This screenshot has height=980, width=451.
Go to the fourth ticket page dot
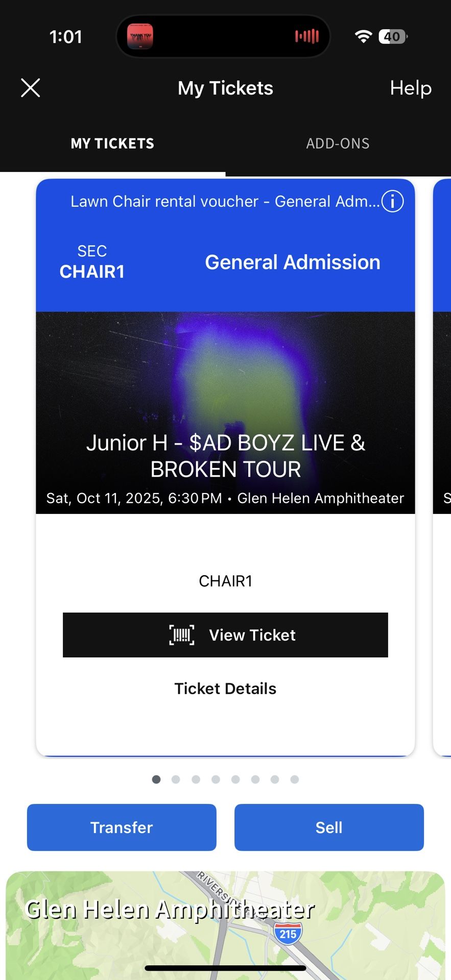[216, 779]
